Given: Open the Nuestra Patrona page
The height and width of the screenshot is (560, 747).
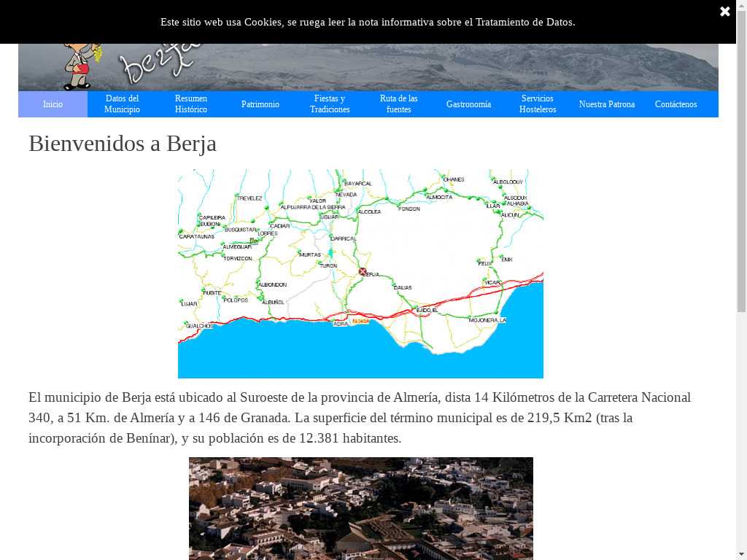Looking at the screenshot, I should pos(607,104).
